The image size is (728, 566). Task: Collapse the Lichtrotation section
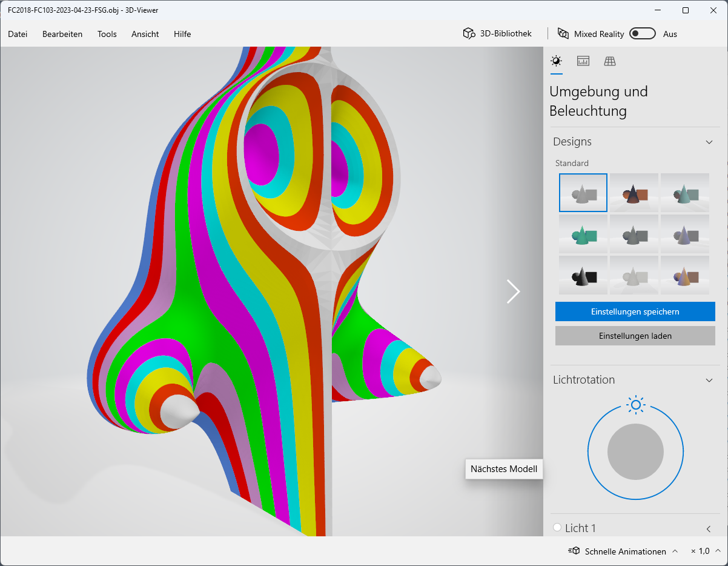pos(709,380)
